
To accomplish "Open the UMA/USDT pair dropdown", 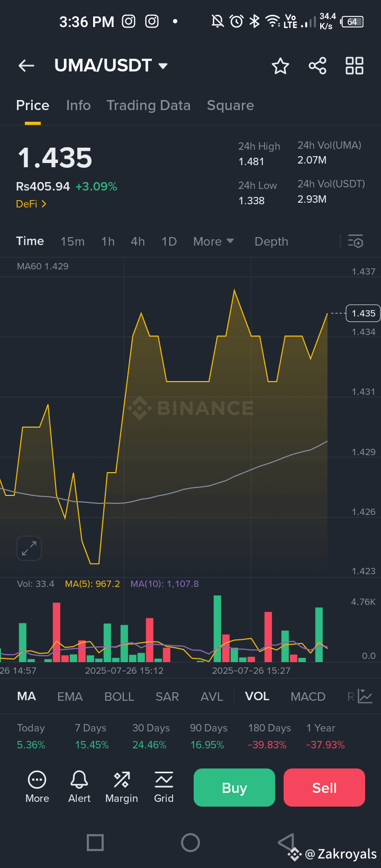I will [x=111, y=66].
